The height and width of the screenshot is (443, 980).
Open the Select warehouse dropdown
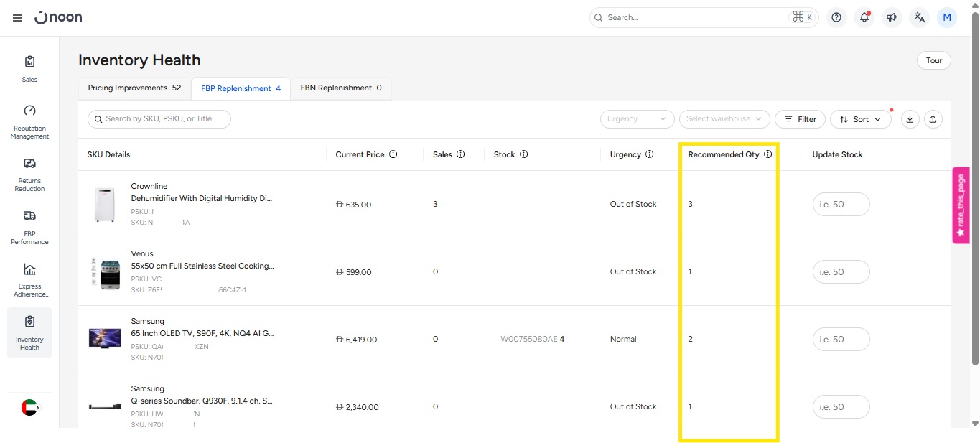coord(724,119)
